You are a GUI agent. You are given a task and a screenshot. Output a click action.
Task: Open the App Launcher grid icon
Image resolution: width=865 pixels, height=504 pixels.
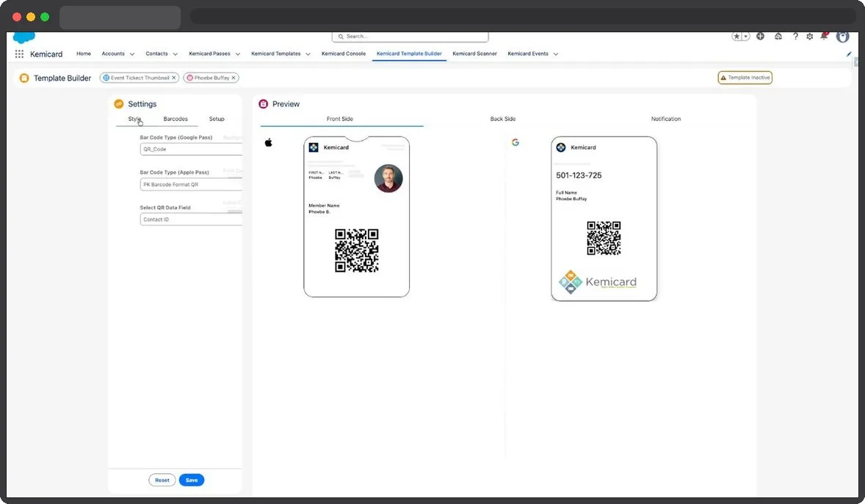(19, 54)
